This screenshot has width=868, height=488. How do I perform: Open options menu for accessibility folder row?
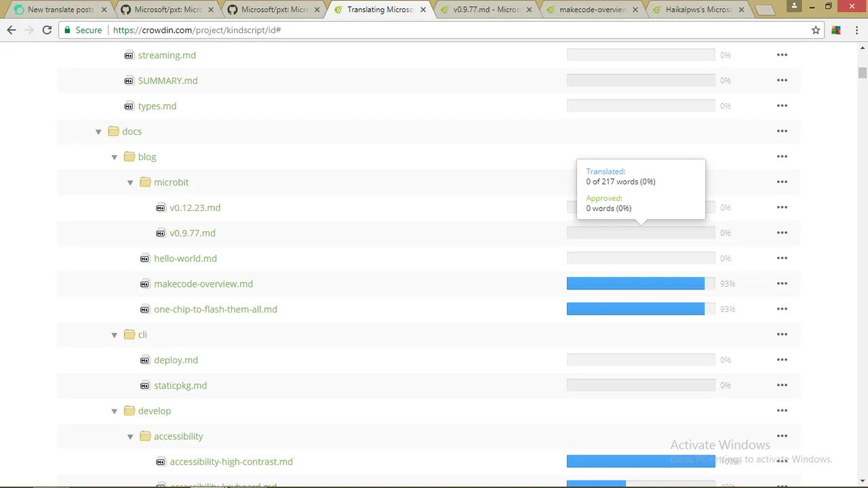(782, 436)
